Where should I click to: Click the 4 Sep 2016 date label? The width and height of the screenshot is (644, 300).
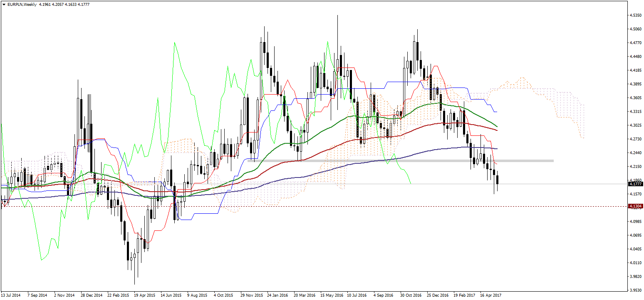[x=384, y=295]
